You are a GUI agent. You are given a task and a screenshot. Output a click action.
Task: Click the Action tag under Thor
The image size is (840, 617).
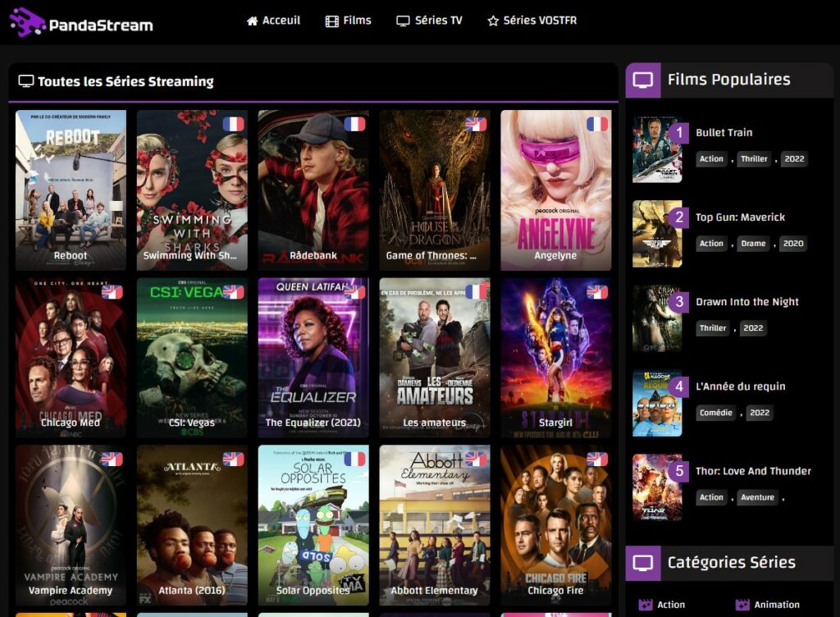(x=711, y=497)
